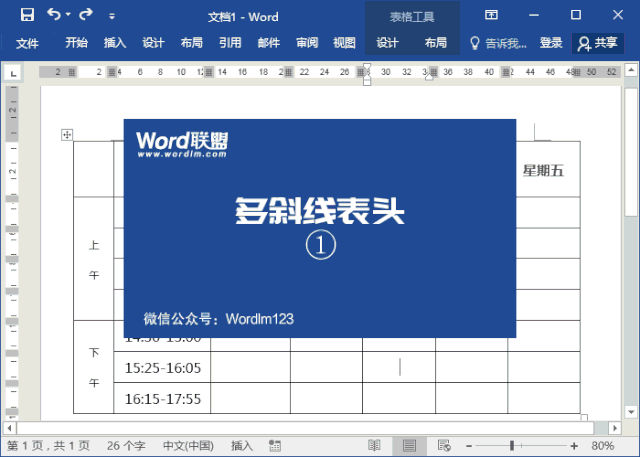Screen dimensions: 640x457
Task: Click the Save icon in the quick access toolbar
Action: 27,15
